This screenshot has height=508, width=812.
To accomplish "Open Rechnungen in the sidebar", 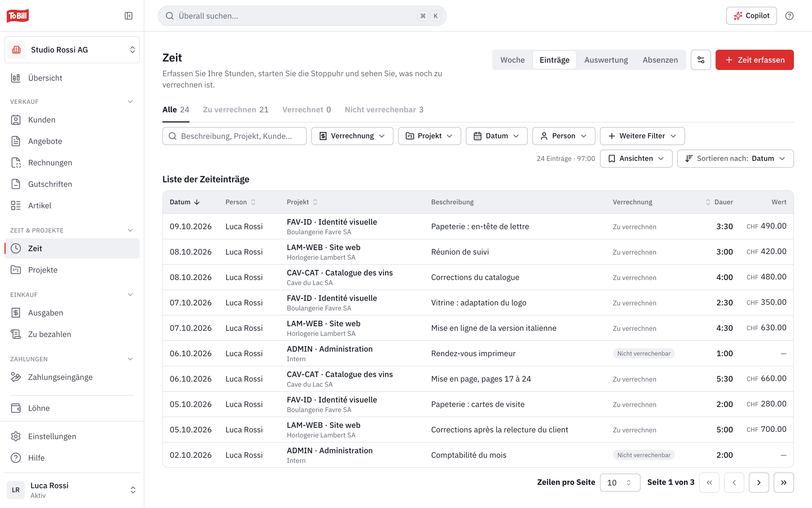I will click(72, 163).
